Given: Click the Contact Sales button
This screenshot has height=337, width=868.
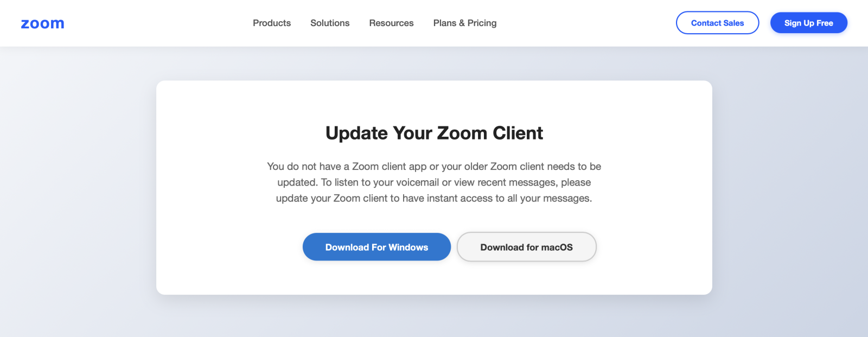Looking at the screenshot, I should pos(717,23).
